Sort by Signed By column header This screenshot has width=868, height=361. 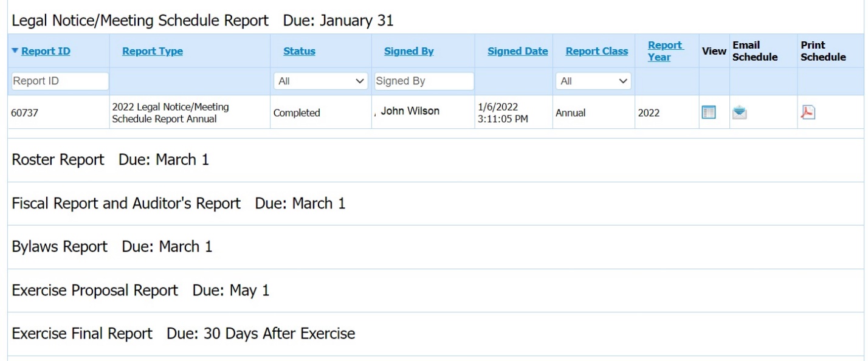pos(408,52)
